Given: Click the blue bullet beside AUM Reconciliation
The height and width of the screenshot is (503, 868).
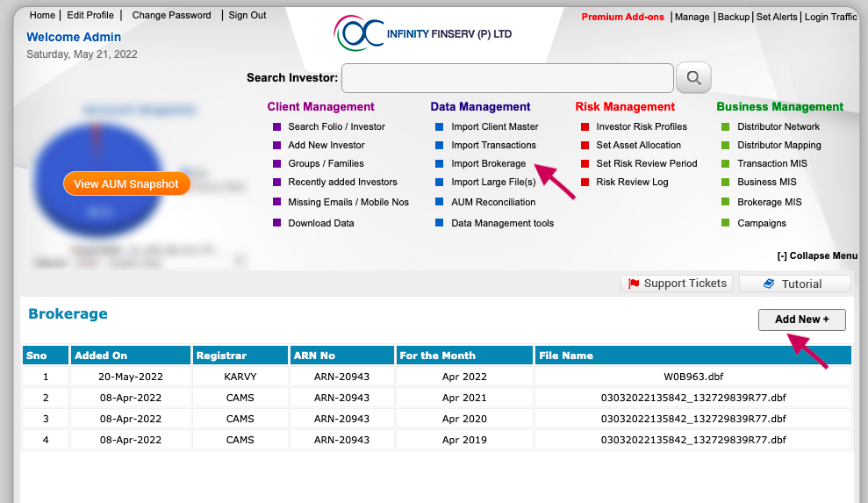Looking at the screenshot, I should click(439, 202).
